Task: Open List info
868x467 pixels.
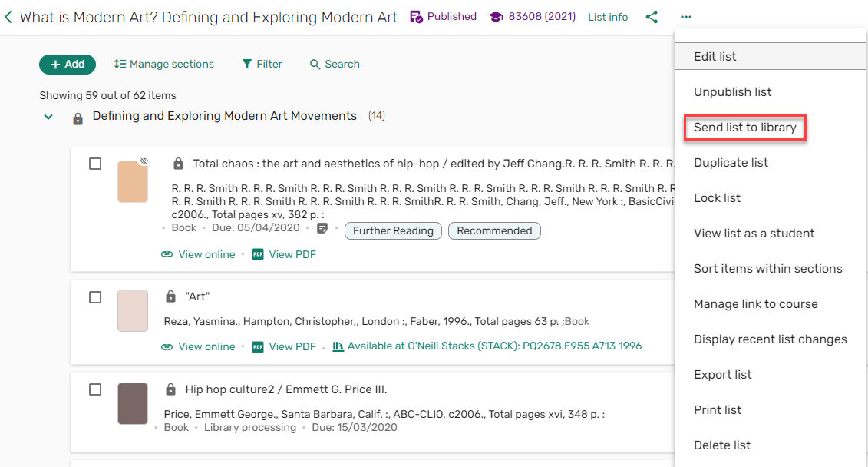Action: 608,17
